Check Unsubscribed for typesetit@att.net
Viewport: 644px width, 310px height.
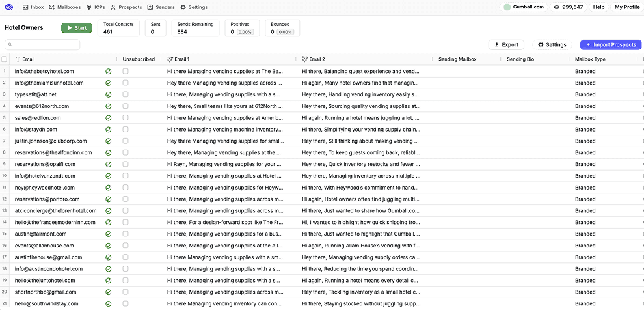click(x=126, y=94)
